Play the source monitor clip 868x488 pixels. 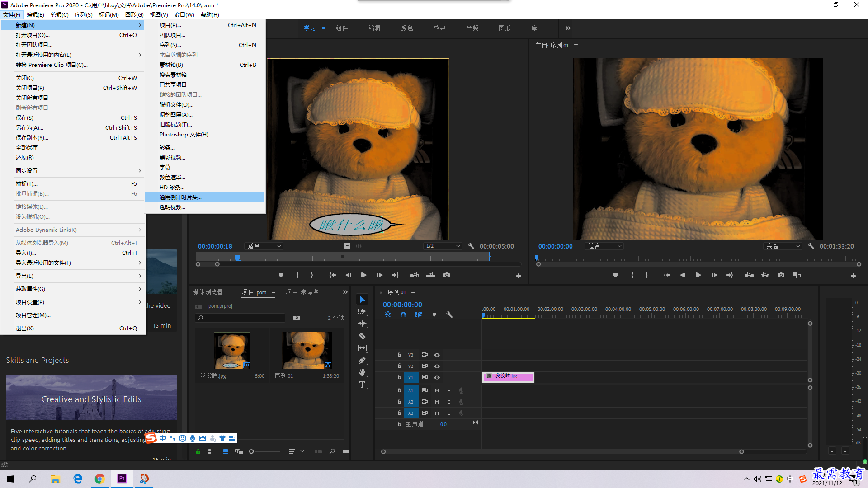pyautogui.click(x=363, y=275)
